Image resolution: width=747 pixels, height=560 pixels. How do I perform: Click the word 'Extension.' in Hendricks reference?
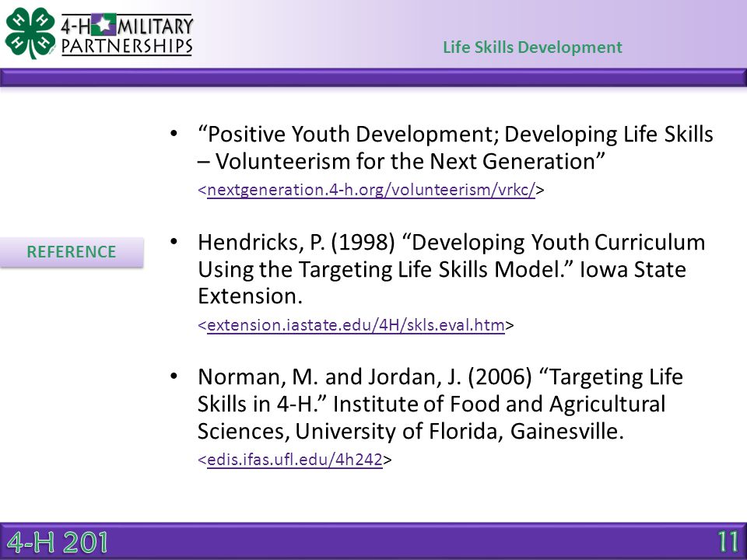click(x=250, y=296)
